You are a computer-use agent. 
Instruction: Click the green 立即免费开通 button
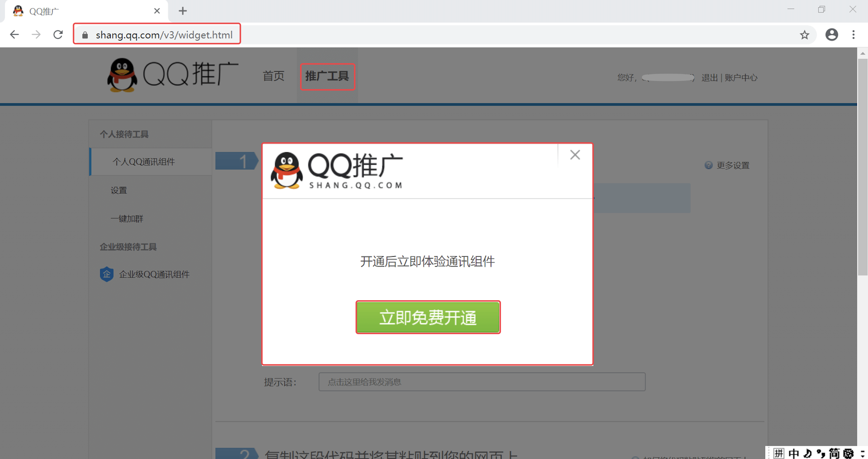click(x=428, y=317)
